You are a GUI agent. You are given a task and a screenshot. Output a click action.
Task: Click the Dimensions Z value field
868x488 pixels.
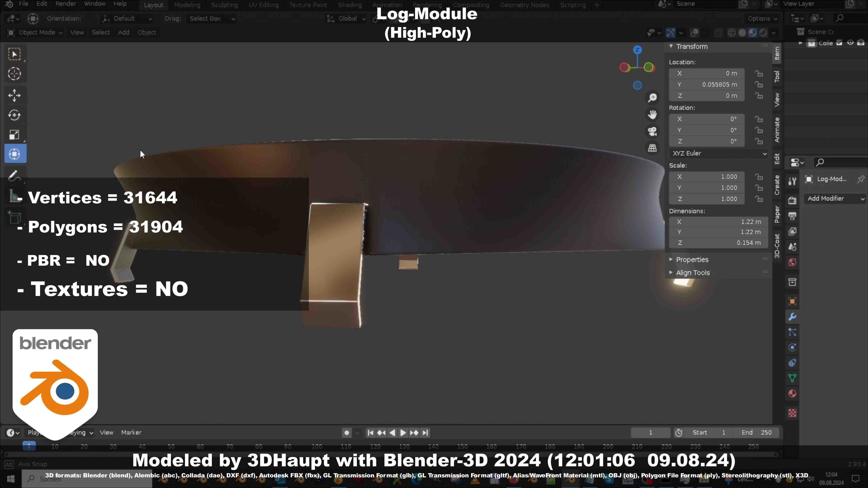click(x=718, y=243)
